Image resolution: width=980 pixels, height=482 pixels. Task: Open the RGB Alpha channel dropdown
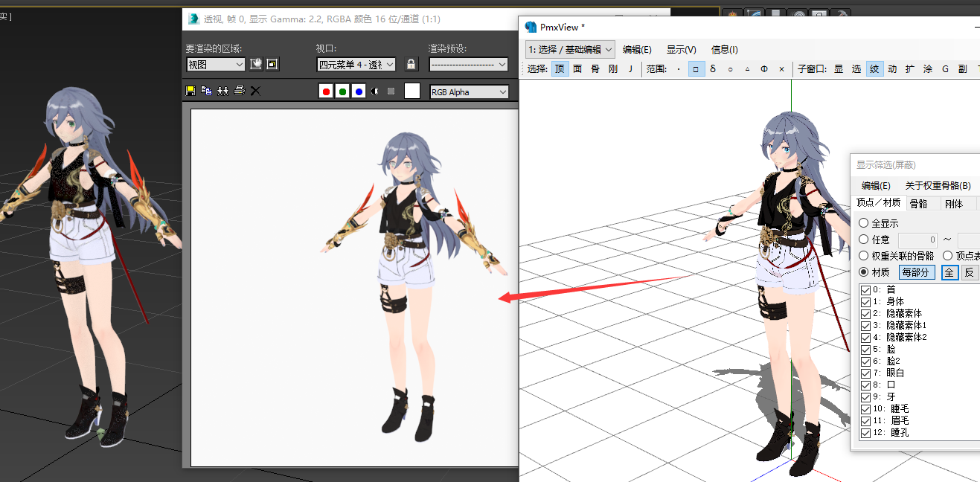coord(469,91)
